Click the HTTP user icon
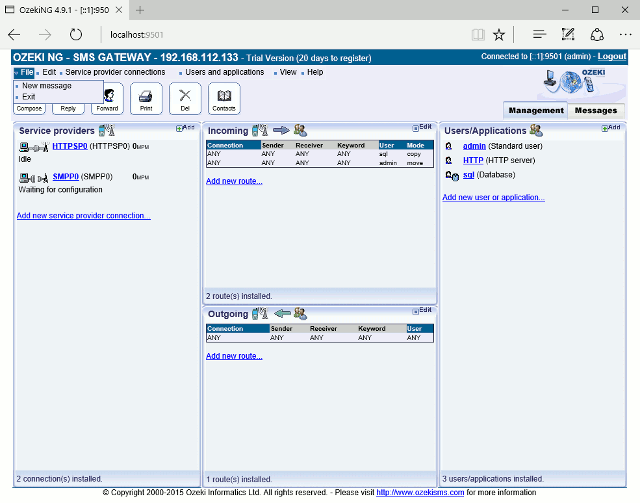The image size is (640, 503). 449,160
